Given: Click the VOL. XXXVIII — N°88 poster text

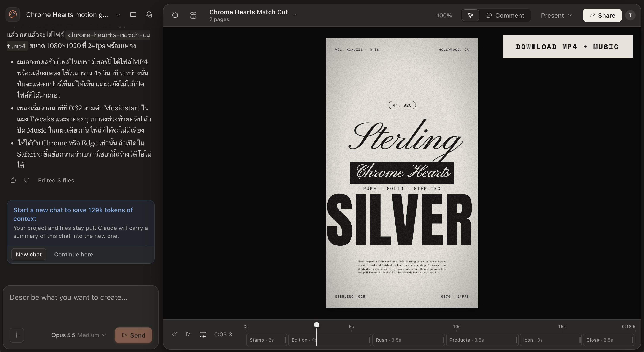Looking at the screenshot, I should click(x=357, y=49).
